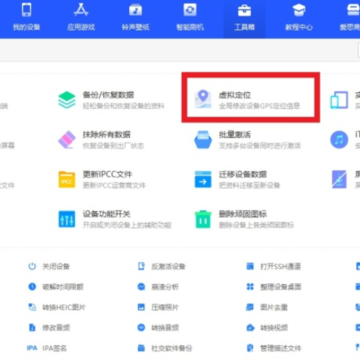Viewport: 360px width, 360px height.
Task: Open the 更新IPCC文件 tool
Action: coord(102,179)
